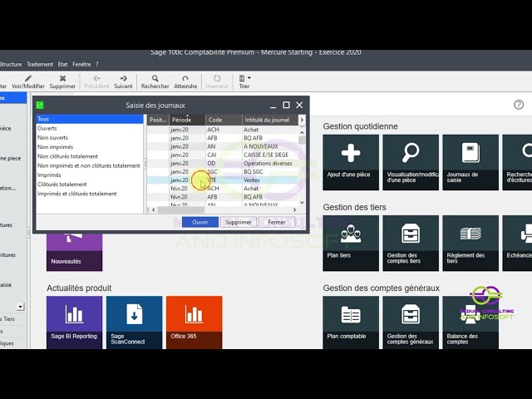This screenshot has width=532, height=399.
Task: Click the Supprimer button in the dialog
Action: pos(239,222)
